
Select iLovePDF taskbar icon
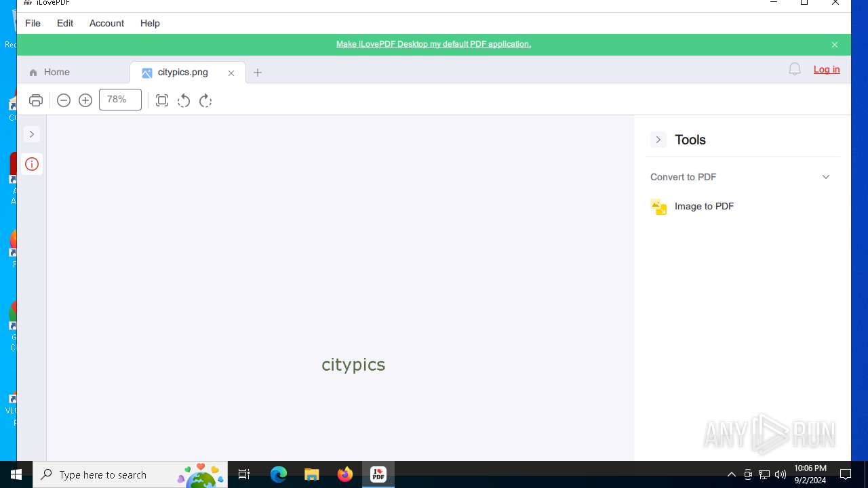[378, 474]
